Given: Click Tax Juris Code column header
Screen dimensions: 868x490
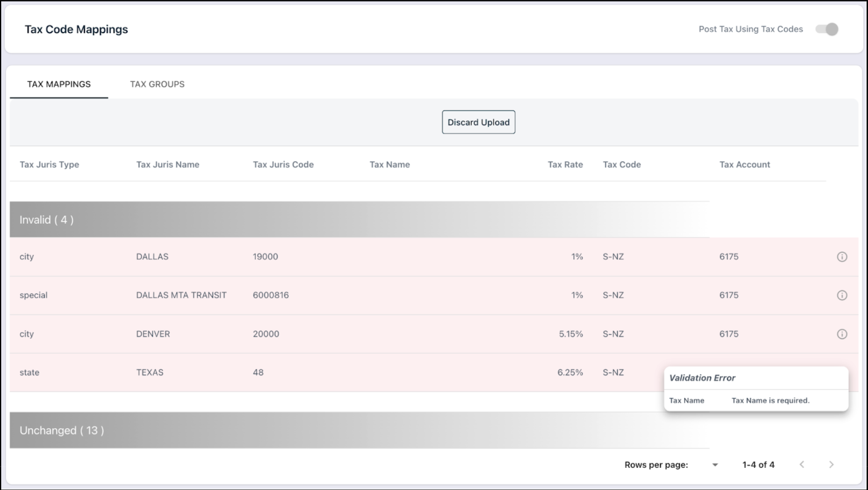Looking at the screenshot, I should coord(283,165).
